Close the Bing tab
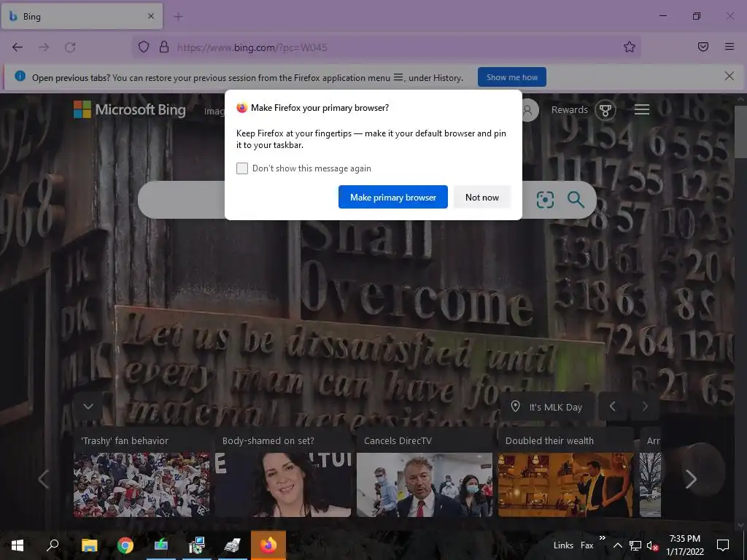The image size is (747, 560). [151, 16]
